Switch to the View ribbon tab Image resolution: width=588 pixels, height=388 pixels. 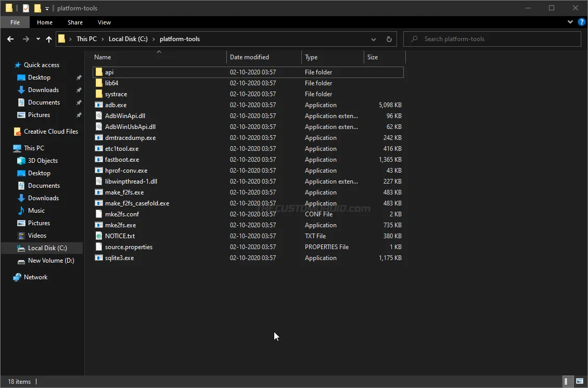104,22
